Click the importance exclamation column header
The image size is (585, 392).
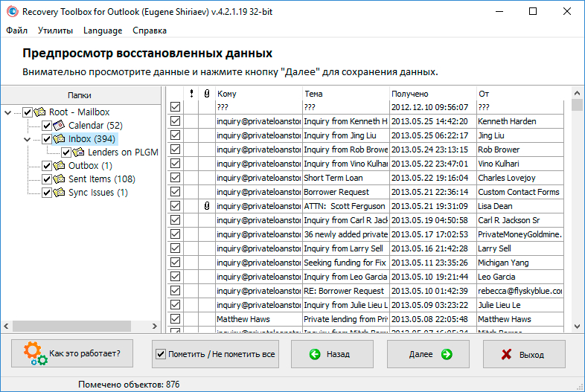[191, 94]
